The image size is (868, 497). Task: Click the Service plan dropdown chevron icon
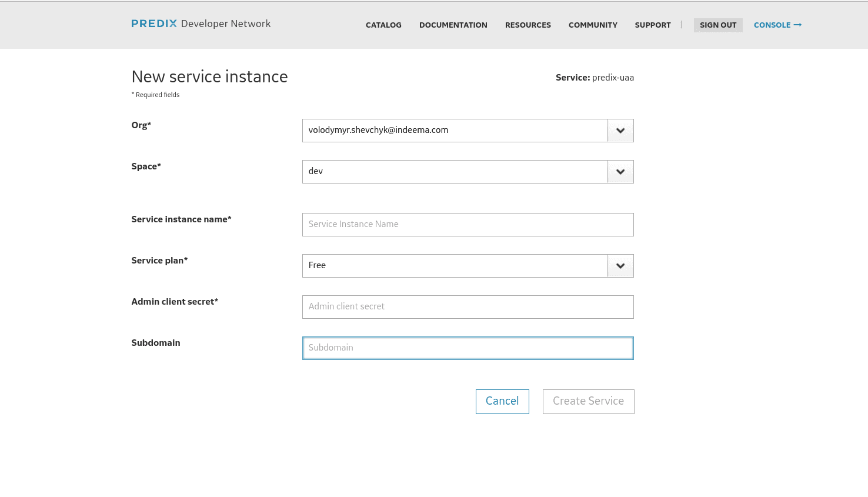tap(620, 265)
